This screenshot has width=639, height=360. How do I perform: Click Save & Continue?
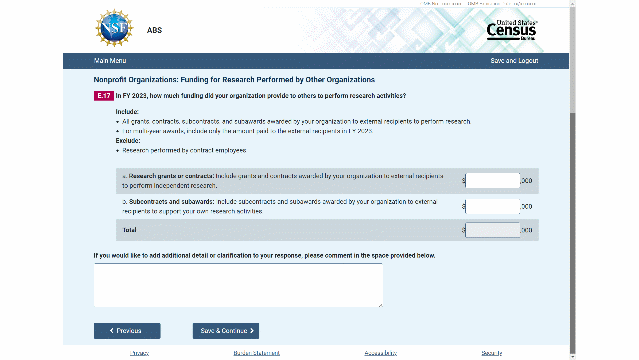tap(226, 331)
